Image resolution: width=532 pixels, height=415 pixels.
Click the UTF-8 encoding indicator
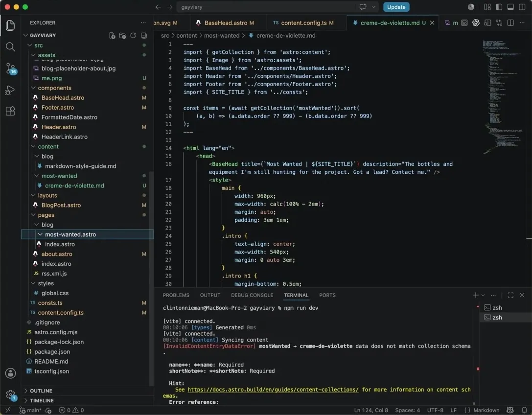435,410
